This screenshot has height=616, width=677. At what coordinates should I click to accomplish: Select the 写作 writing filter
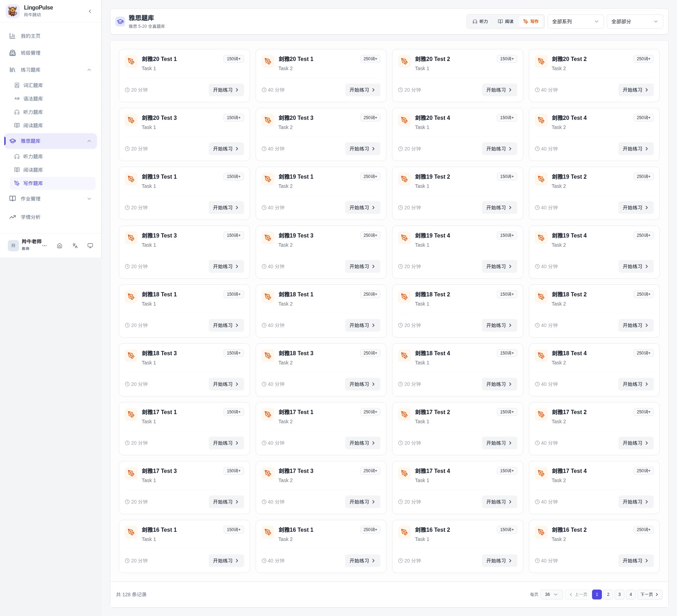[x=531, y=21]
